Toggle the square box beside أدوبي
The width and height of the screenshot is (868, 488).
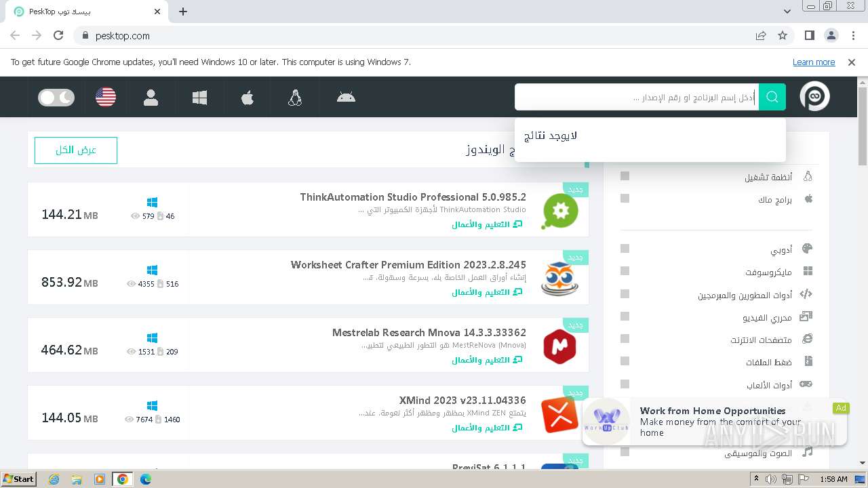pos(625,249)
